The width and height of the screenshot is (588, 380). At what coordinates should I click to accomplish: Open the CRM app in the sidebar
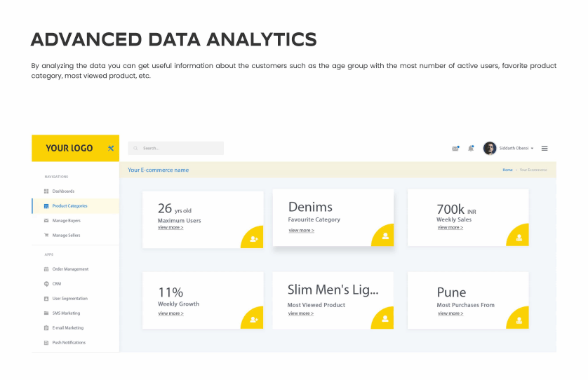57,284
